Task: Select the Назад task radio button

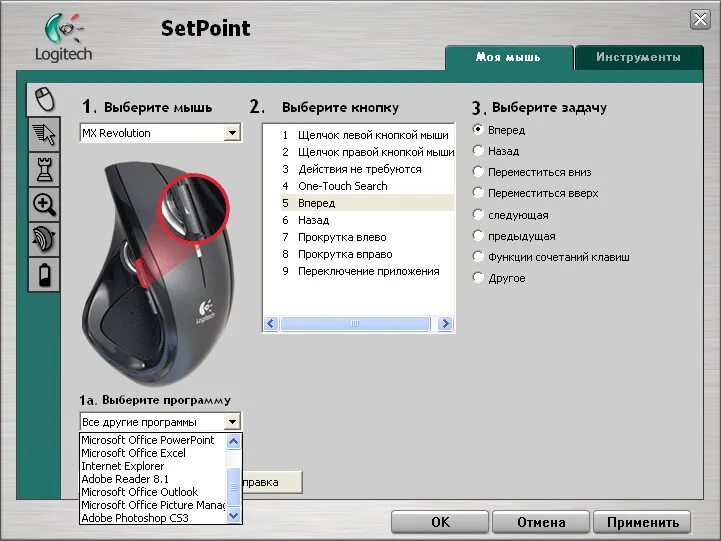Action: 478,151
